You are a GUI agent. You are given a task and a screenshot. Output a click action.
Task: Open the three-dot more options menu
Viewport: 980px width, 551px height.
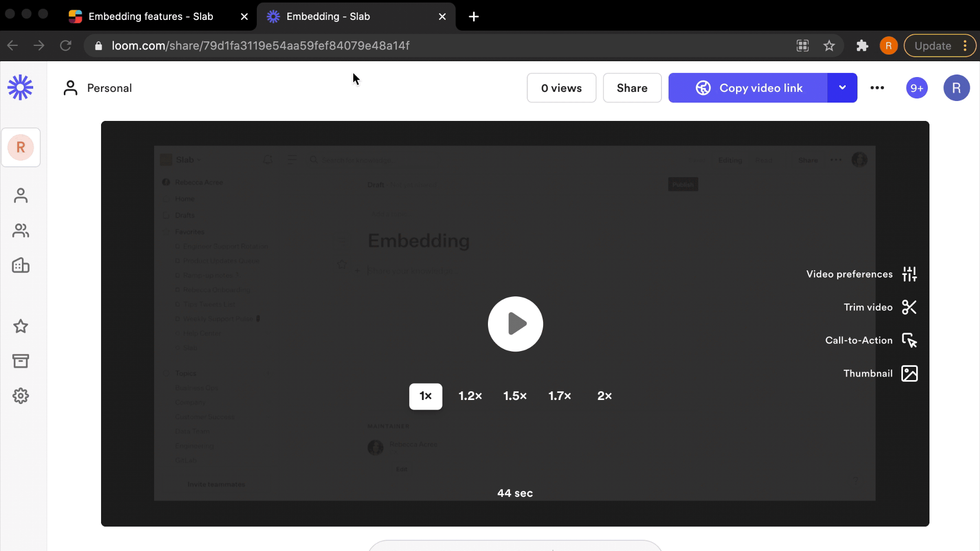(x=877, y=88)
